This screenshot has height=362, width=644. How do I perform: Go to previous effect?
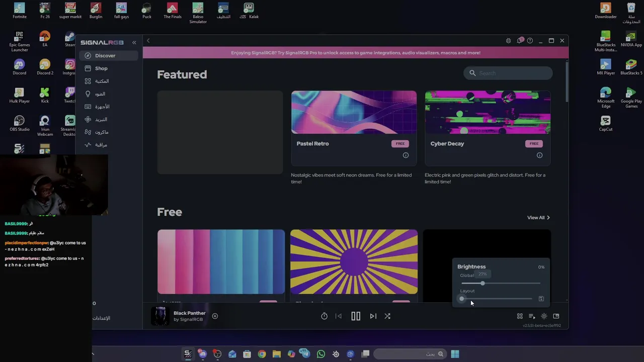[x=339, y=316]
